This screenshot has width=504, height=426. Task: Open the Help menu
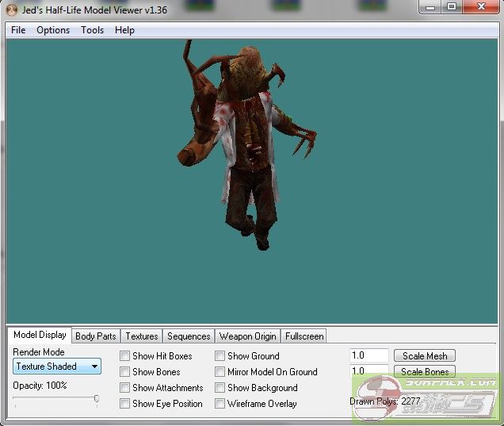124,30
